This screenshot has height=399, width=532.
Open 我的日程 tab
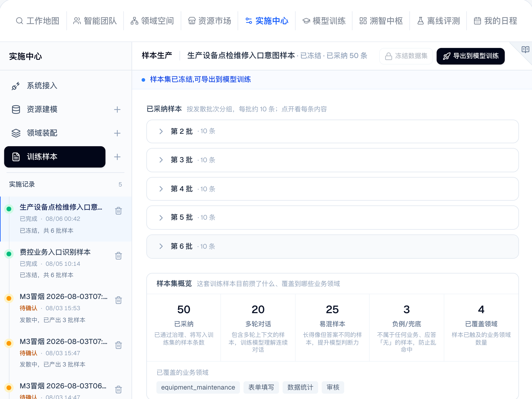(x=495, y=21)
